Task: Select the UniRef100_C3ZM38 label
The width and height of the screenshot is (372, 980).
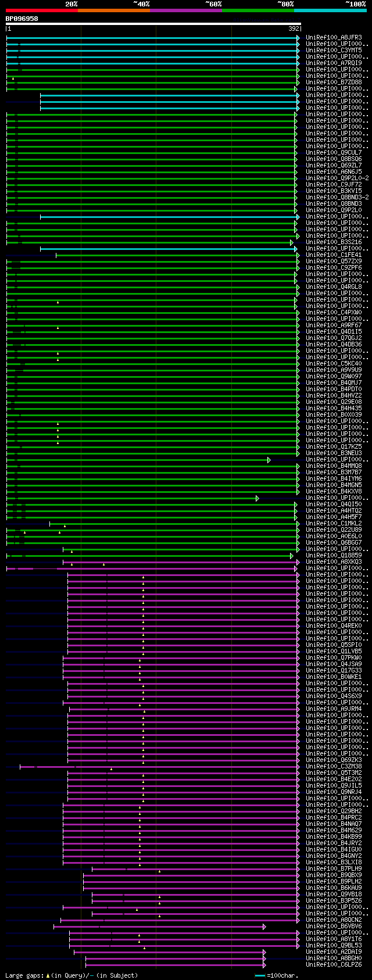Action: tap(334, 767)
